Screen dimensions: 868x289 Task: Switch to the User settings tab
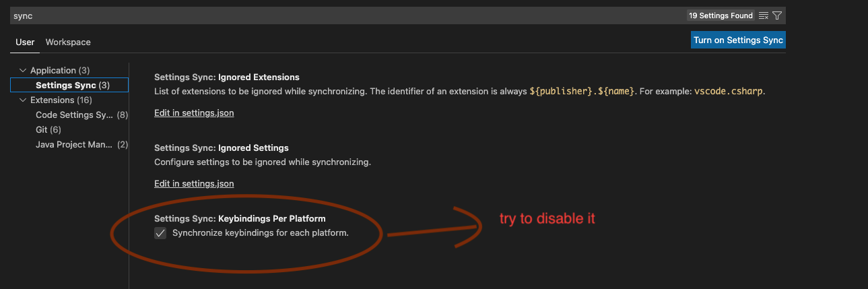25,42
